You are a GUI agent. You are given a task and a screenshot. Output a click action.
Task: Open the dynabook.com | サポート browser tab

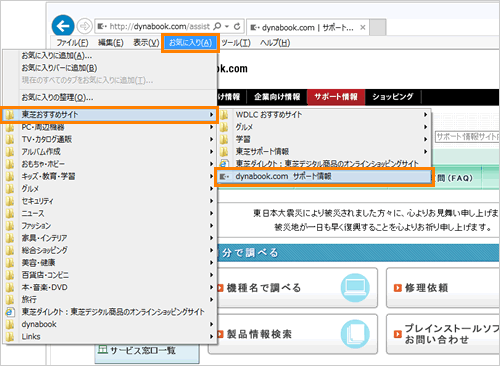tap(307, 27)
